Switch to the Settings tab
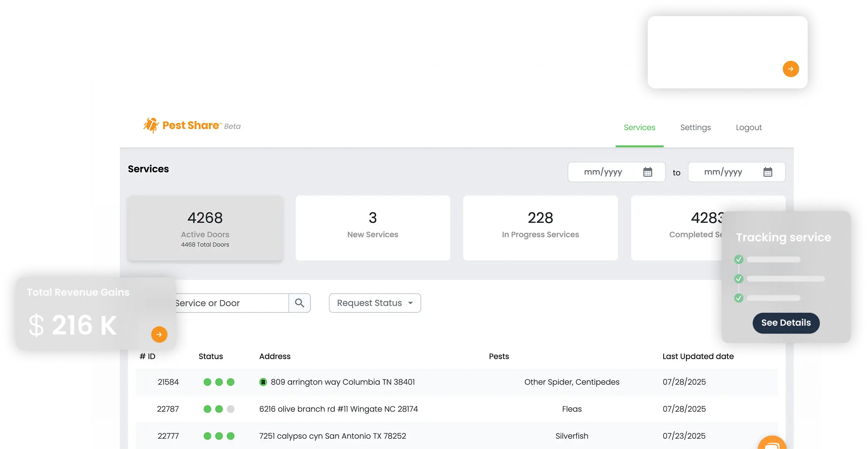 pyautogui.click(x=695, y=128)
